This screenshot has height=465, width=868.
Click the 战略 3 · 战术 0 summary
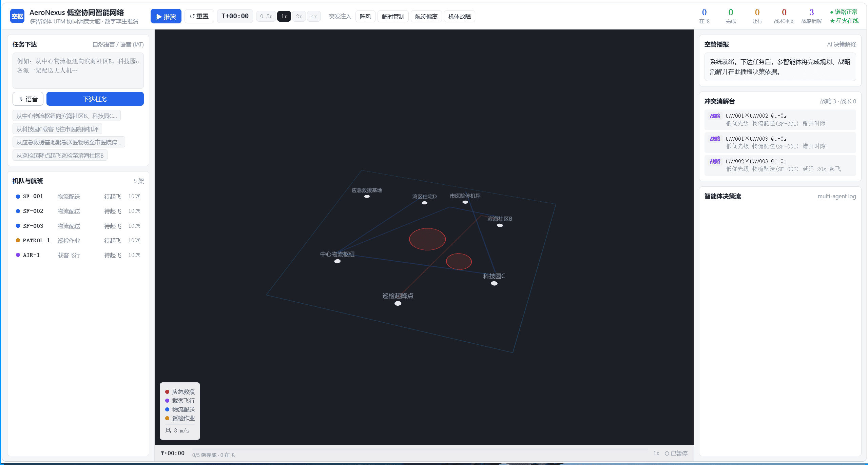click(x=838, y=101)
